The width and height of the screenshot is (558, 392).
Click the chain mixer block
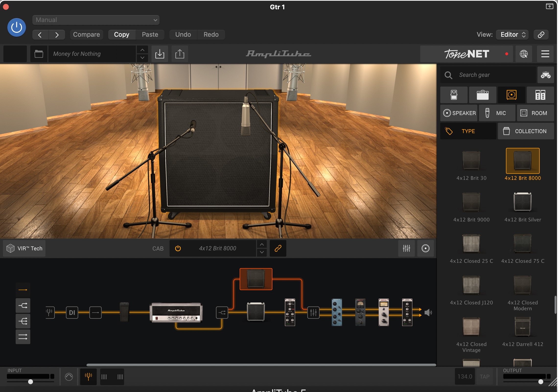coord(314,312)
